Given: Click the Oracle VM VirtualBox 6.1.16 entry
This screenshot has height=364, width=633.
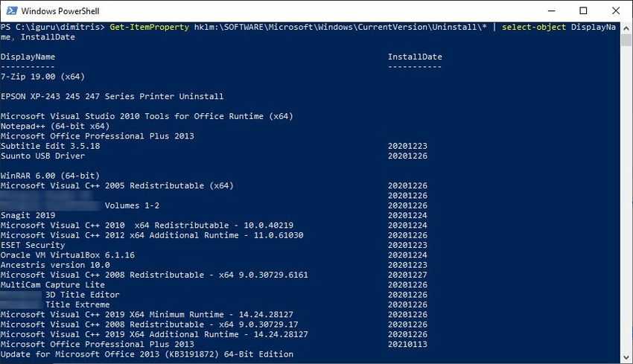Looking at the screenshot, I should click(68, 255).
